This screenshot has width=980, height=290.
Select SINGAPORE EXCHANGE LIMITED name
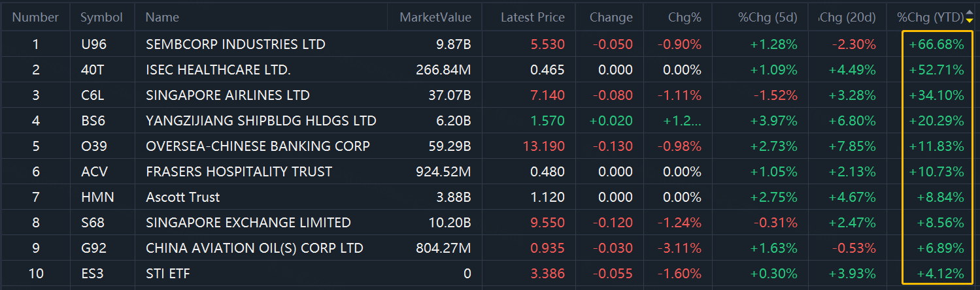click(x=248, y=223)
